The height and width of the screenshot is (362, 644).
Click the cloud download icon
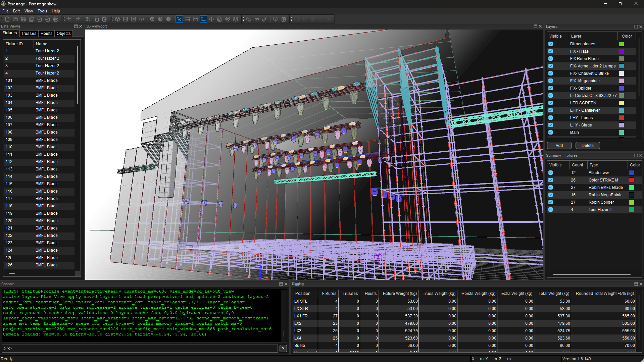point(276,19)
